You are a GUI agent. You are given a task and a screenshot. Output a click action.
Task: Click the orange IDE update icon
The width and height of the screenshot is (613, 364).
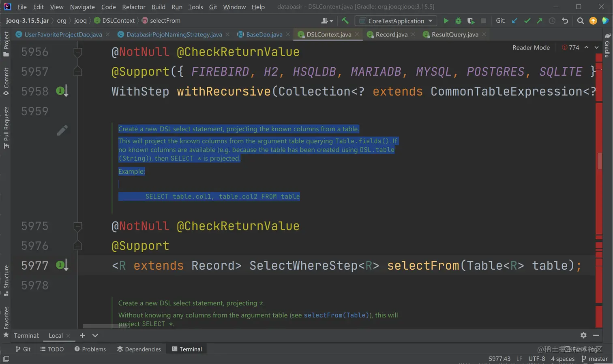[593, 21]
